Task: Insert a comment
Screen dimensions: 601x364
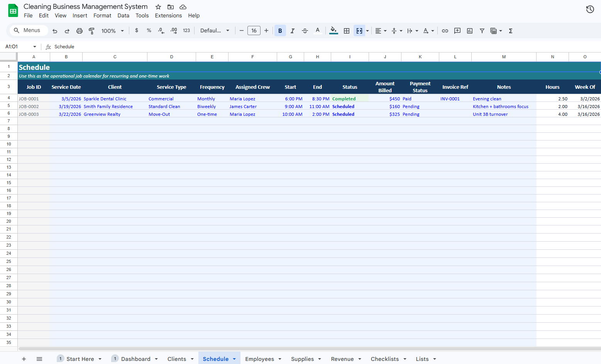Action: pos(457,31)
